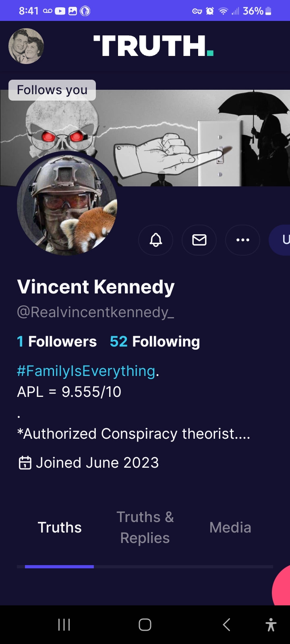Viewport: 290px width, 644px height.
Task: Tap the pink compose floating button
Action: 282,588
